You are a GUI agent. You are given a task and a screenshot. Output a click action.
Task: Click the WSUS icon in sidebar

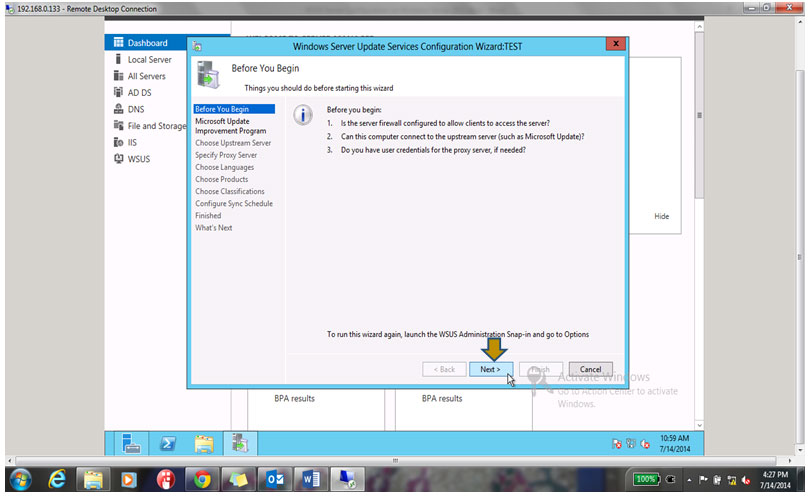119,158
